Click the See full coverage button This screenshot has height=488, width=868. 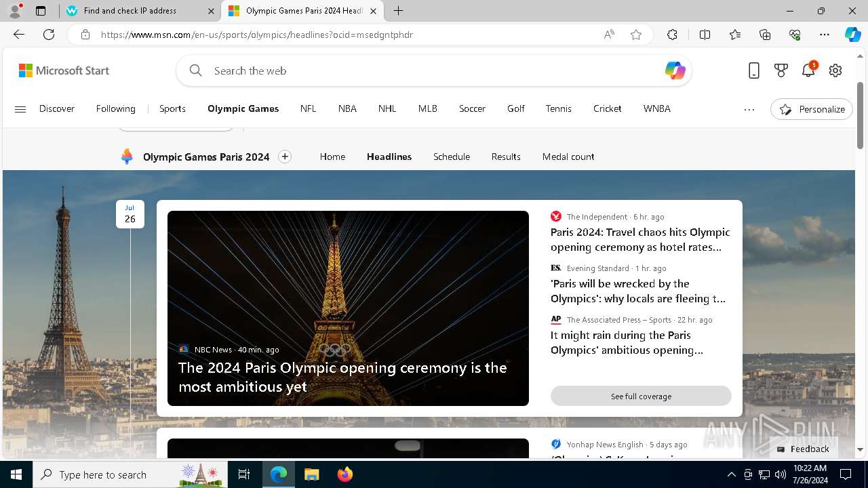point(641,396)
